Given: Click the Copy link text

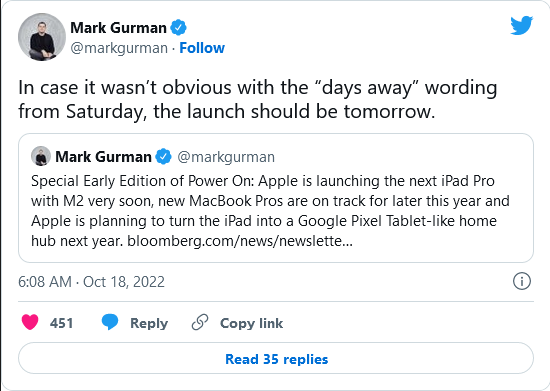Looking at the screenshot, I should coord(251,323).
